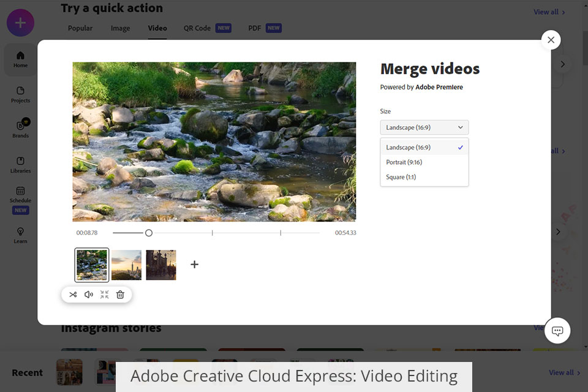This screenshot has height=392, width=588.
Task: Click the upper right carousel arrow
Action: point(562,64)
